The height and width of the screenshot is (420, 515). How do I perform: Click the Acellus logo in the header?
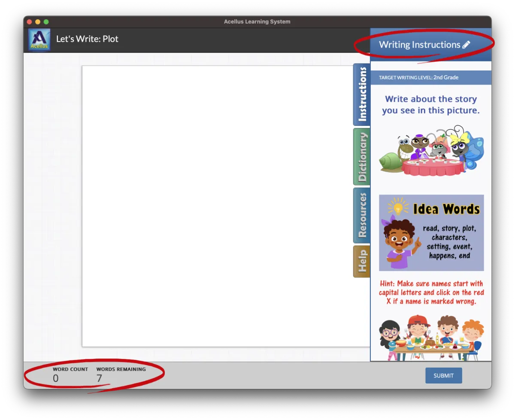coord(39,39)
